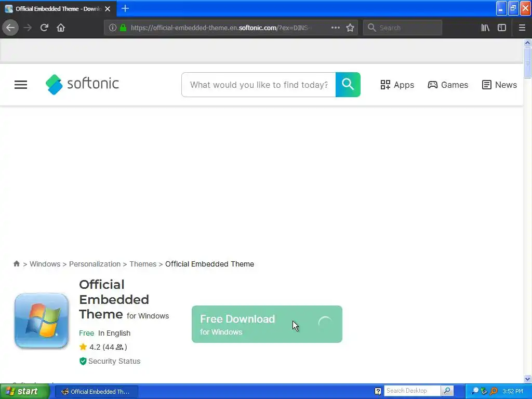Click the Softonic logo
This screenshot has width=532, height=399.
tap(82, 84)
